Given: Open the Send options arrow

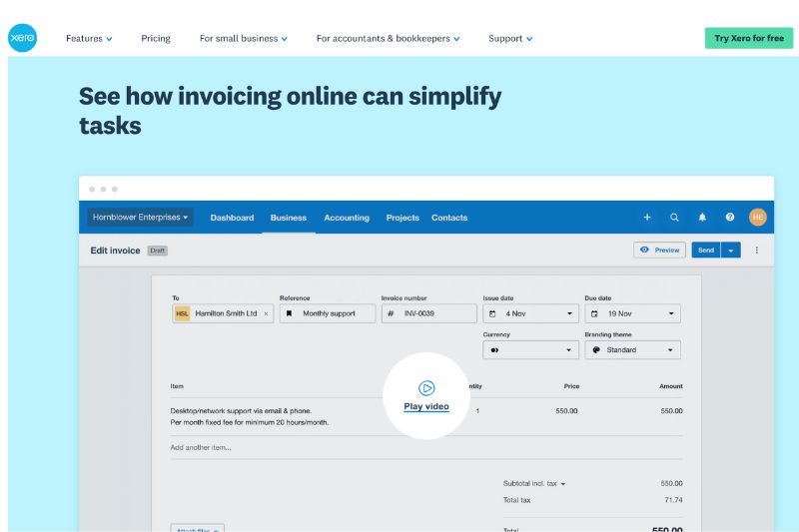Looking at the screenshot, I should pyautogui.click(x=731, y=250).
